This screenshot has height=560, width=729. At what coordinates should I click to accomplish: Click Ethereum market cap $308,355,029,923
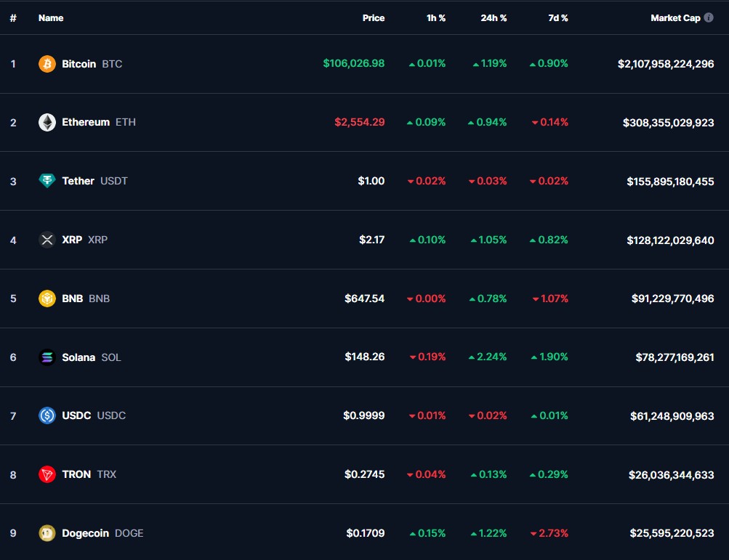coord(669,123)
